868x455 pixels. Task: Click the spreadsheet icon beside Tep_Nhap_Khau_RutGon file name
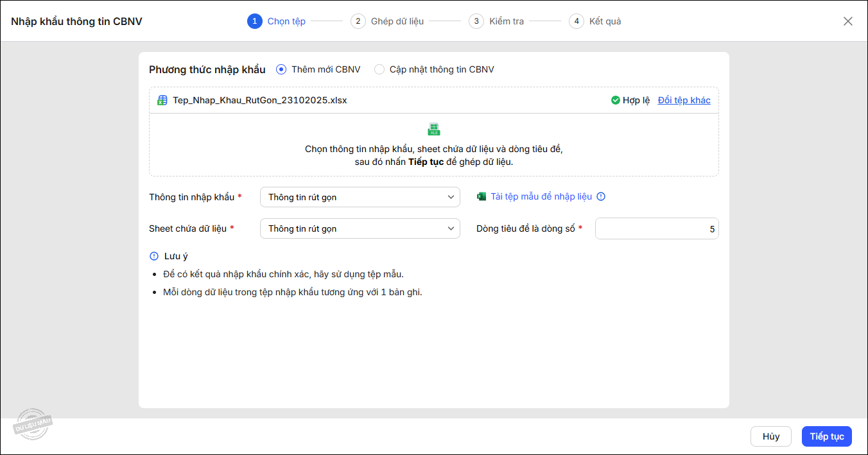162,100
